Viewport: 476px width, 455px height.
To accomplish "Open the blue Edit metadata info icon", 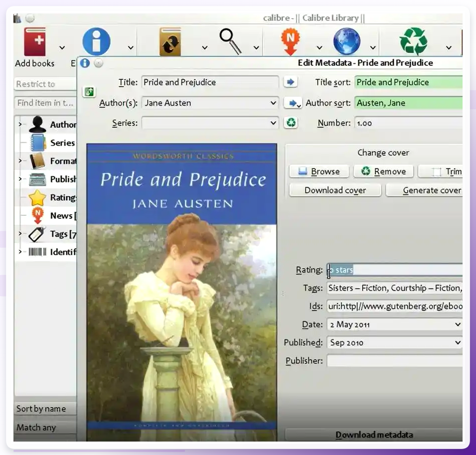I will (x=97, y=41).
